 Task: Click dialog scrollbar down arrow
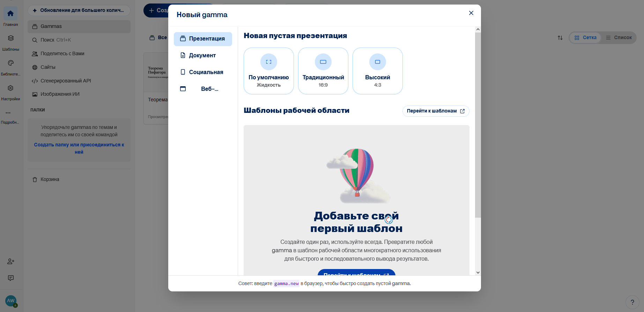coord(478,273)
